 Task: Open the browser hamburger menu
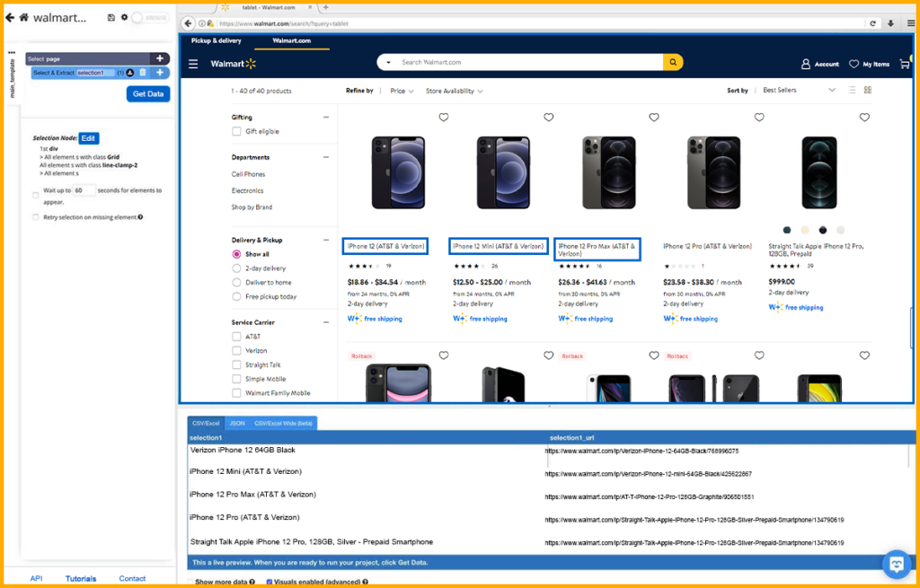point(911,23)
